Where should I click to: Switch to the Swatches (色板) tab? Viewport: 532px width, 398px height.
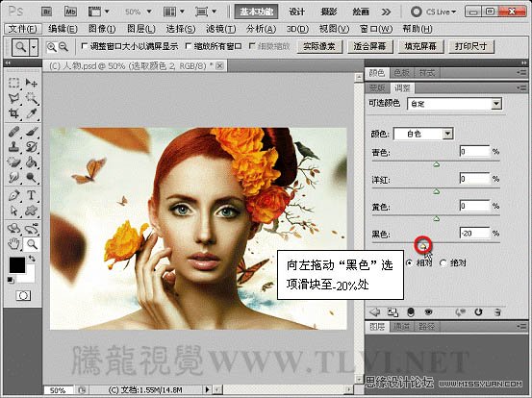click(402, 72)
